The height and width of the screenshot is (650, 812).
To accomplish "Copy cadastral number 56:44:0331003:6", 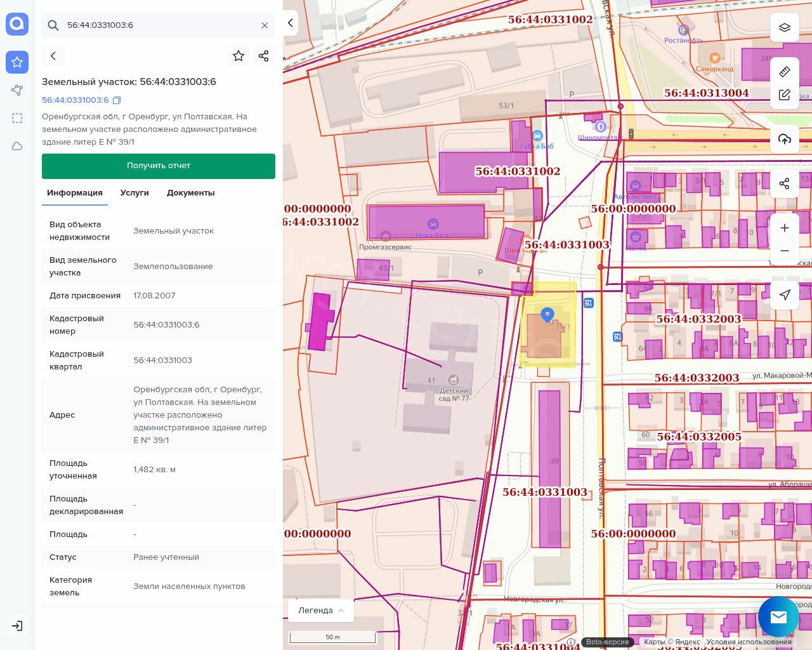I will (117, 100).
